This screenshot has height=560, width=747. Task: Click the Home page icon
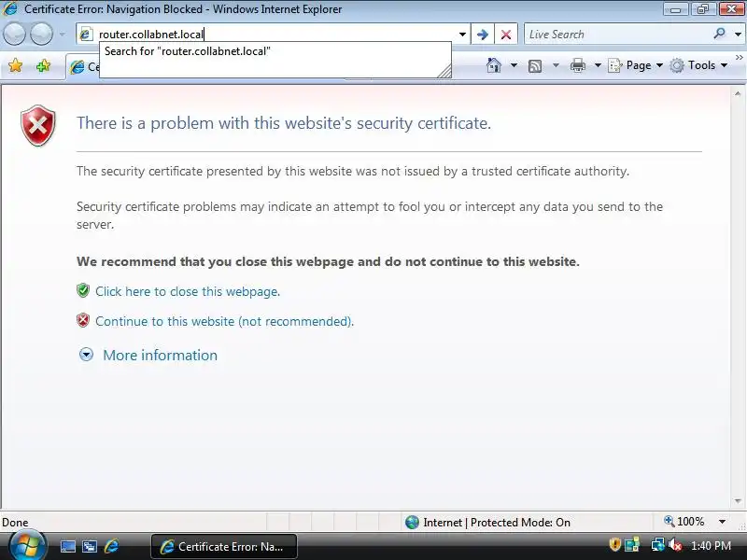[x=494, y=65]
